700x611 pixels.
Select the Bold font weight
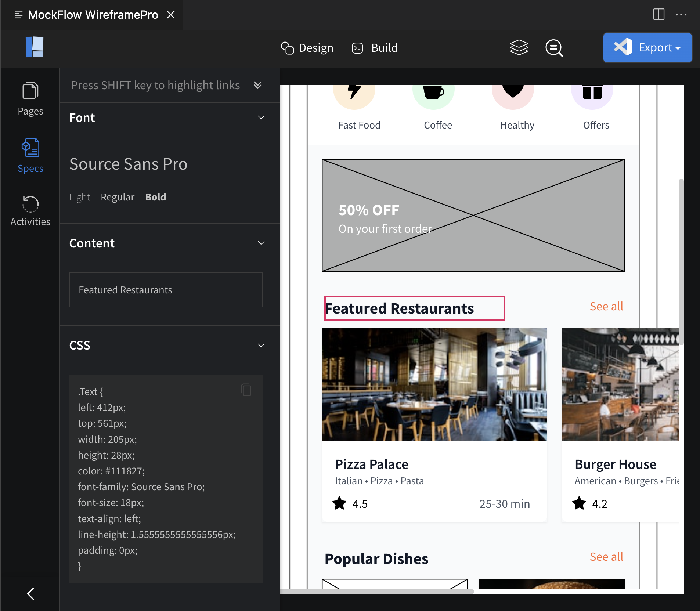[156, 197]
